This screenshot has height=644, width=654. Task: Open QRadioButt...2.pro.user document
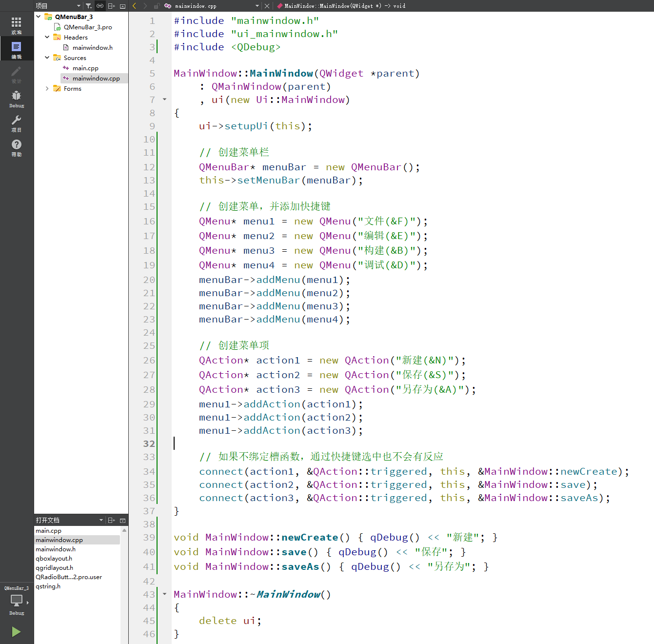click(x=69, y=577)
